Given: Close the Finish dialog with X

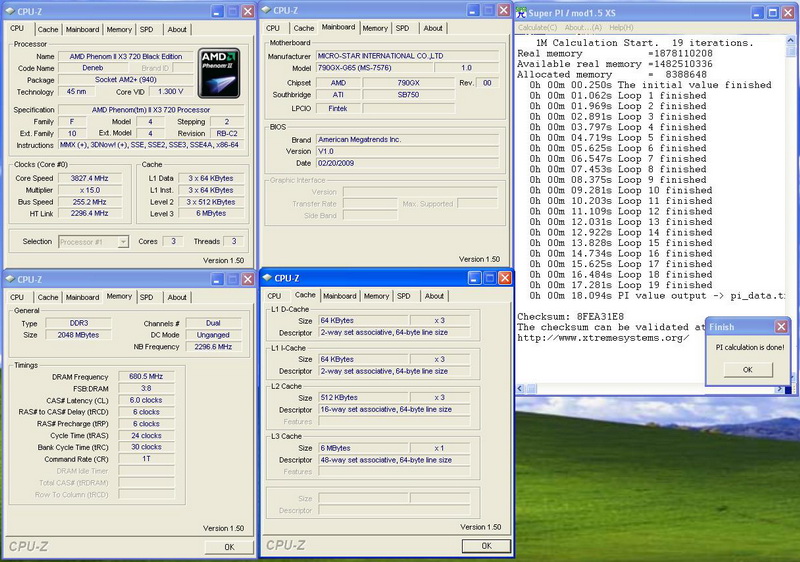Looking at the screenshot, I should point(780,327).
